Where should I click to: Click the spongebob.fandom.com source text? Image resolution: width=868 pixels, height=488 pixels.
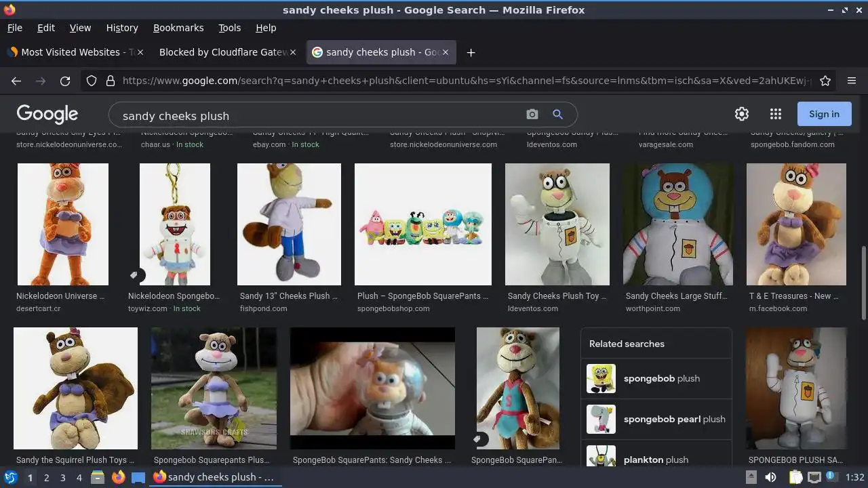pos(793,144)
